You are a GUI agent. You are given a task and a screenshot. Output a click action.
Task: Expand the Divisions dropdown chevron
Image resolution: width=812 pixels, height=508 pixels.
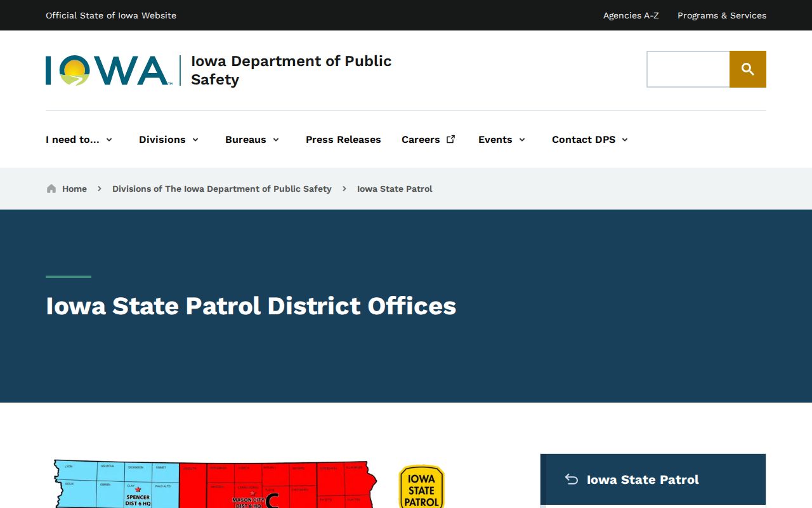coord(195,140)
